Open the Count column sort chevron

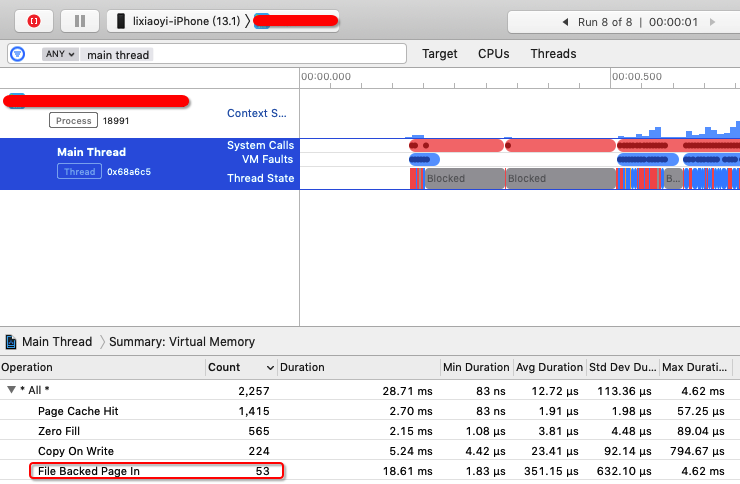(x=270, y=368)
